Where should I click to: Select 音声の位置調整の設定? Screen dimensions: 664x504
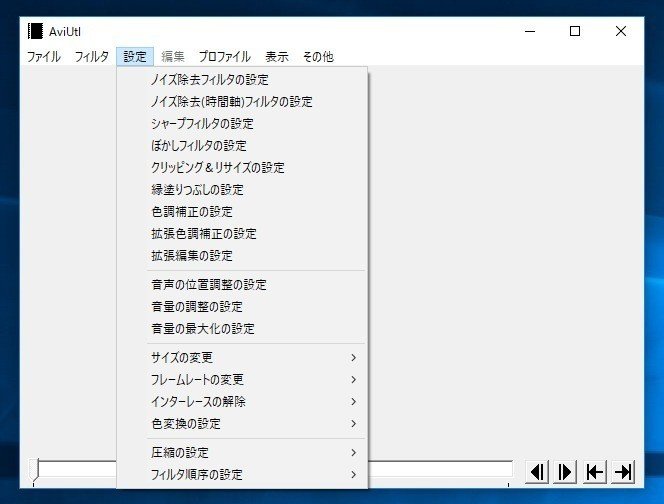click(242, 285)
